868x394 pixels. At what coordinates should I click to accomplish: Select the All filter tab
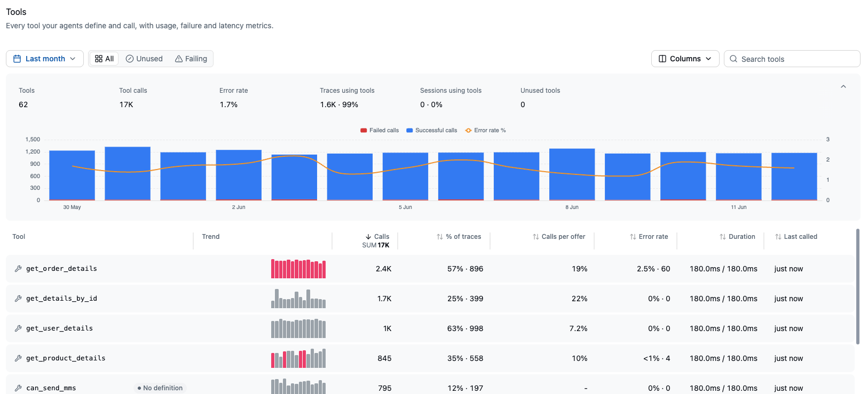pos(104,59)
